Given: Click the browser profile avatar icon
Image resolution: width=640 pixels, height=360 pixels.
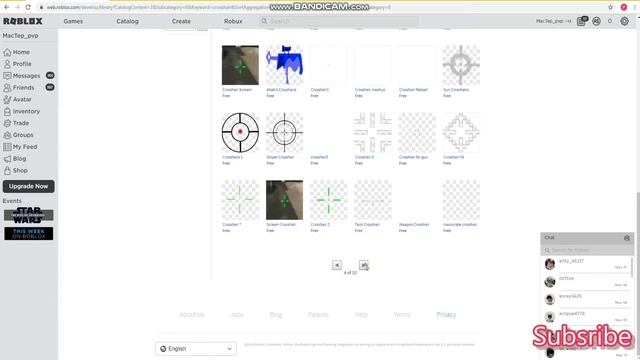Looking at the screenshot, I should click(624, 7).
